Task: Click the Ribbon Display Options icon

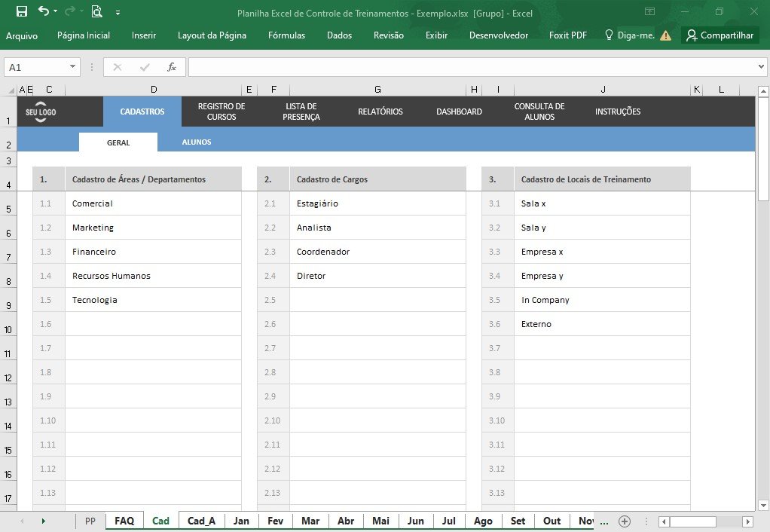Action: [x=649, y=11]
